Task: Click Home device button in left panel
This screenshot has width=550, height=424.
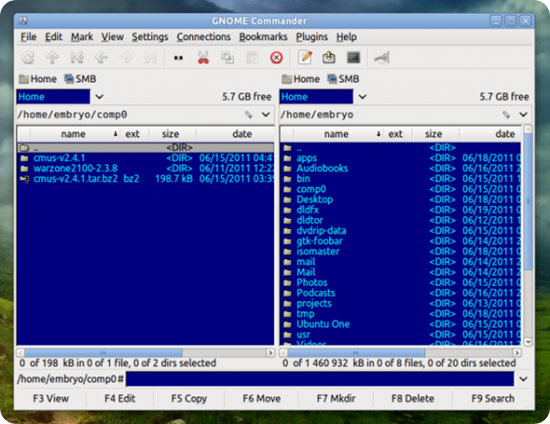Action: coord(38,79)
